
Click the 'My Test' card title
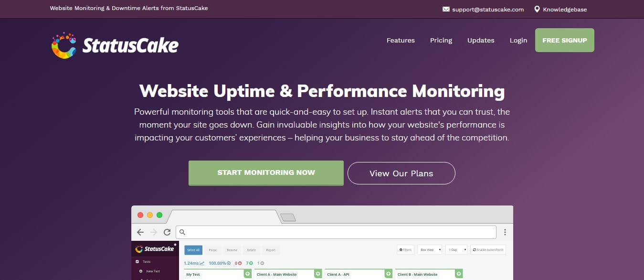193,274
